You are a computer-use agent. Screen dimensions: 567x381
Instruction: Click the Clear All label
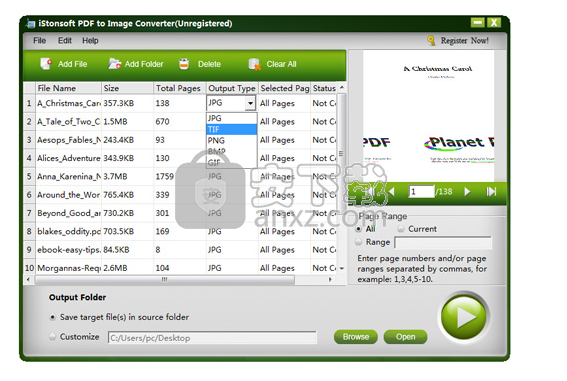point(281,64)
